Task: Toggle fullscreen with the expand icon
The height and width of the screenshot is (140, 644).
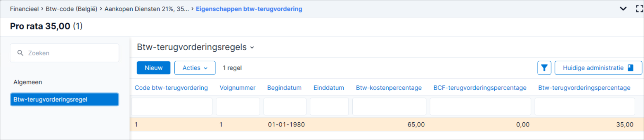Action: [x=639, y=9]
